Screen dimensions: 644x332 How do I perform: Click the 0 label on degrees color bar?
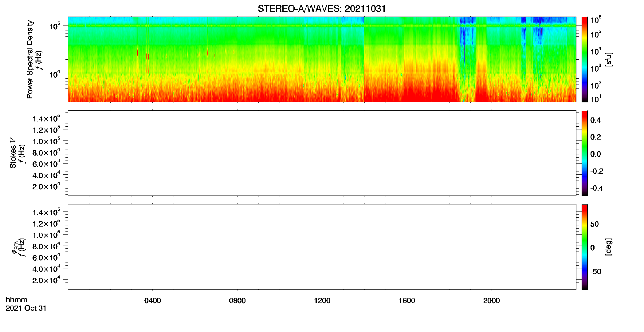pyautogui.click(x=592, y=248)
